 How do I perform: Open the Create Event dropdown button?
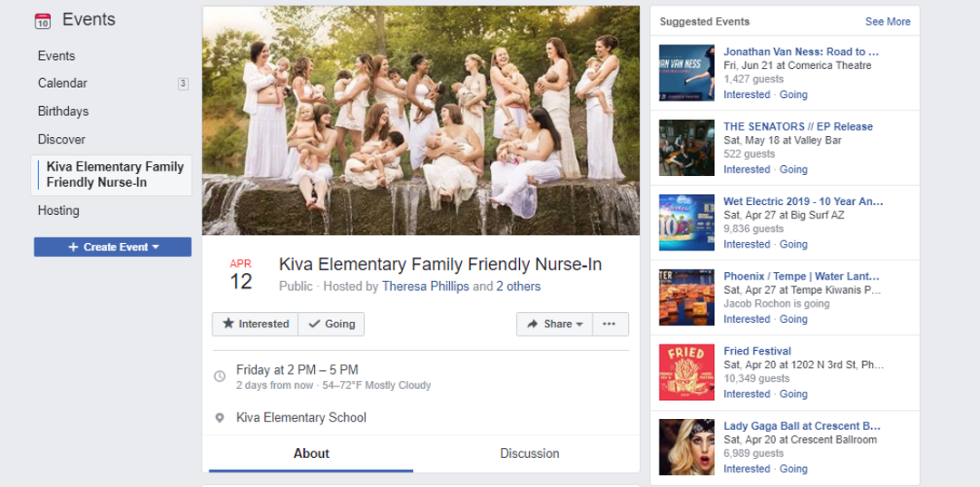[x=113, y=247]
